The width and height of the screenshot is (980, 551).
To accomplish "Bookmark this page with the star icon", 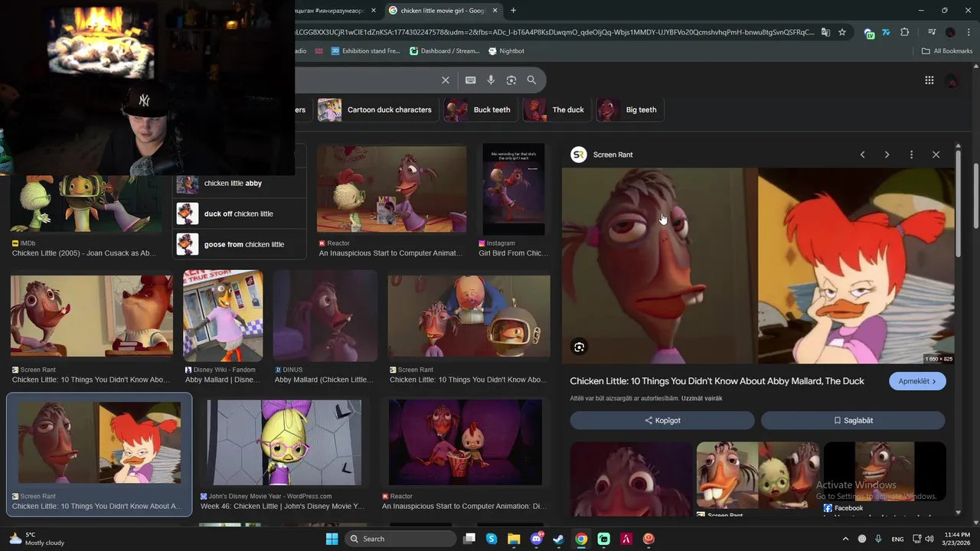I will click(842, 32).
